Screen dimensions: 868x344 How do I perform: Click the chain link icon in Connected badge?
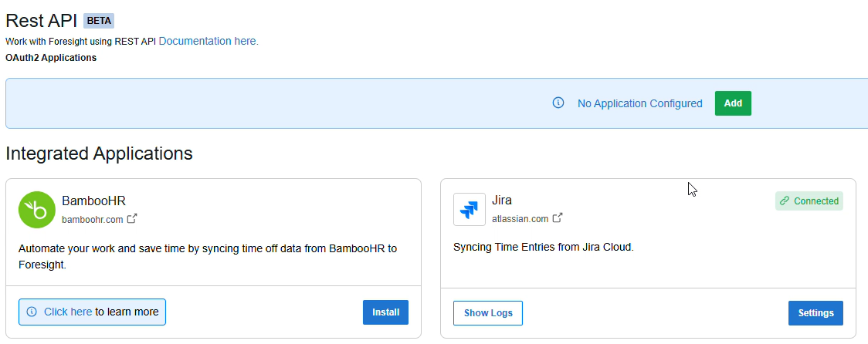[x=784, y=201]
